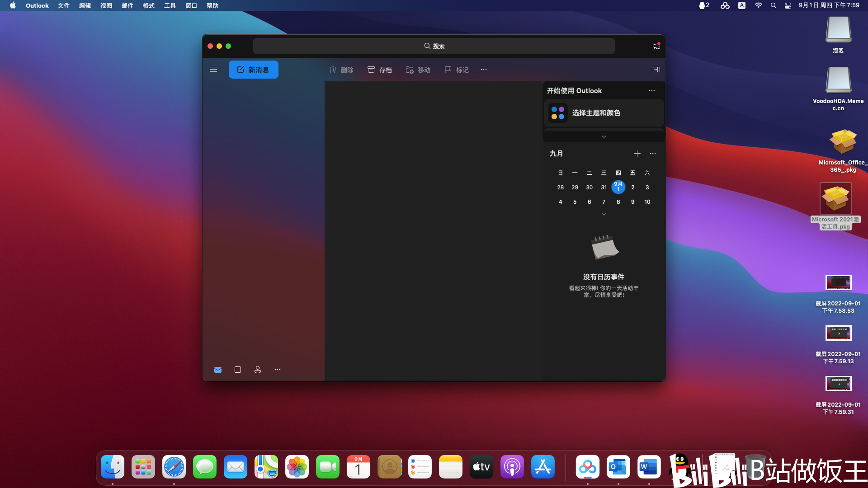Viewport: 868px width, 488px height.
Task: Select date 6 in the calendar
Action: 590,202
